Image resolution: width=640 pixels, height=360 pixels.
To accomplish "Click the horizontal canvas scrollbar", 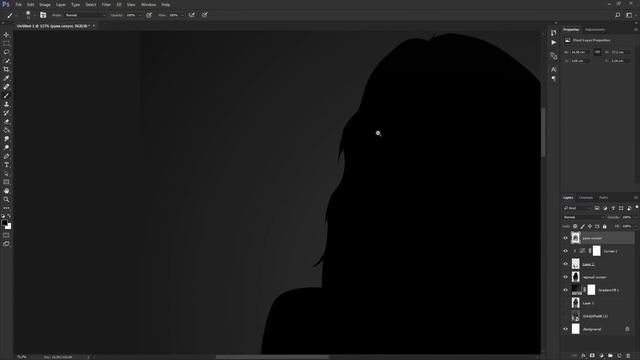I will (272, 357).
